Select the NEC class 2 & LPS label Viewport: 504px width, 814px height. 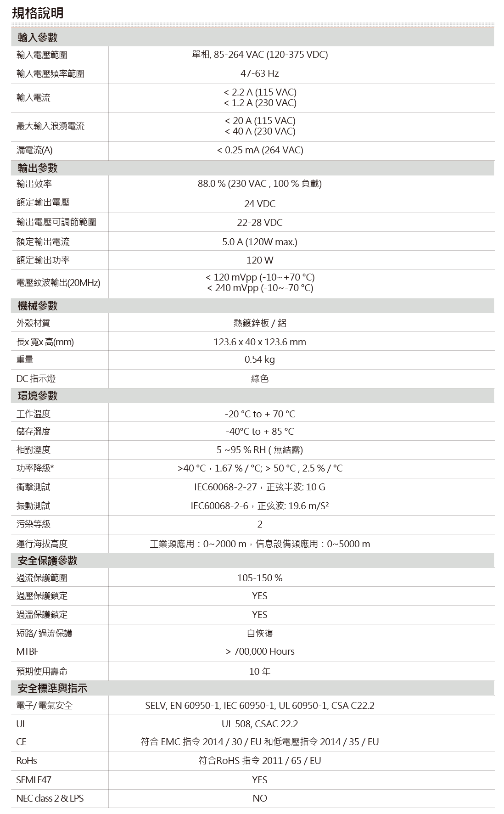pos(50,798)
